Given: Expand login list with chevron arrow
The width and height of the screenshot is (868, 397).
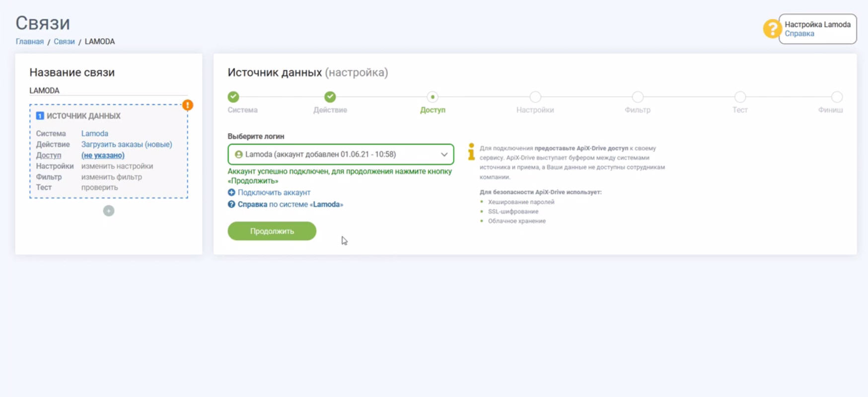Looking at the screenshot, I should click(444, 155).
